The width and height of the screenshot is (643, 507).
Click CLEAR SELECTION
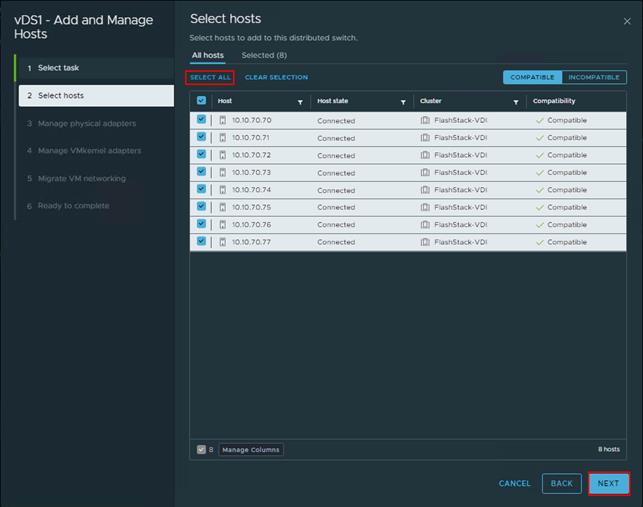pyautogui.click(x=276, y=78)
